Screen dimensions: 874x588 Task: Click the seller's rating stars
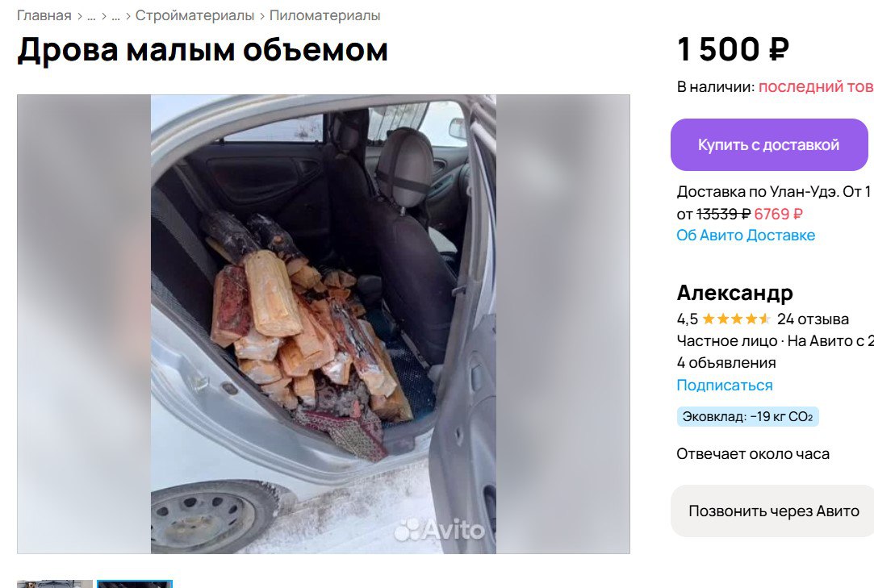(736, 319)
